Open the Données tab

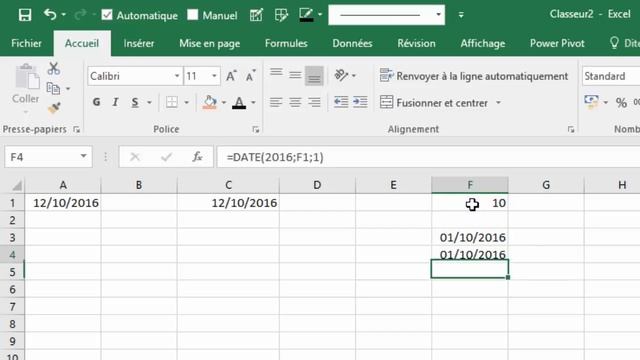point(352,43)
